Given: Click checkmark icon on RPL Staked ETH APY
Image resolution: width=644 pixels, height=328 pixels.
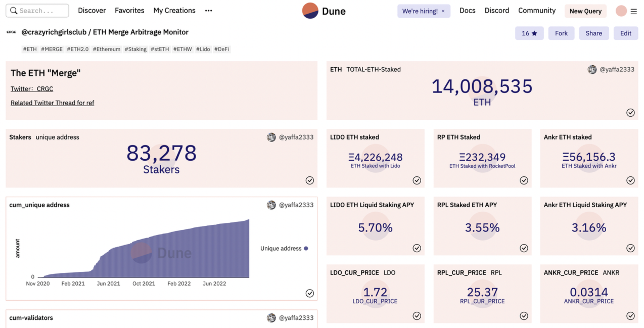Looking at the screenshot, I should (524, 248).
